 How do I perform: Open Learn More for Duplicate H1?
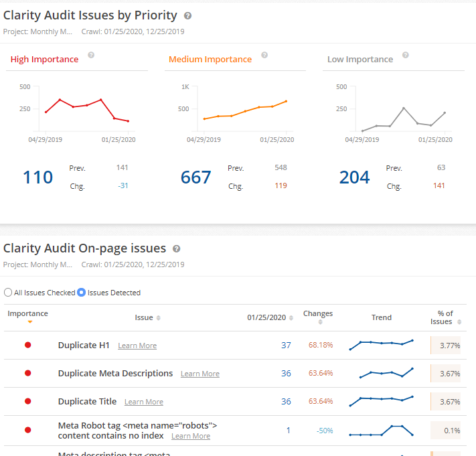pos(137,346)
